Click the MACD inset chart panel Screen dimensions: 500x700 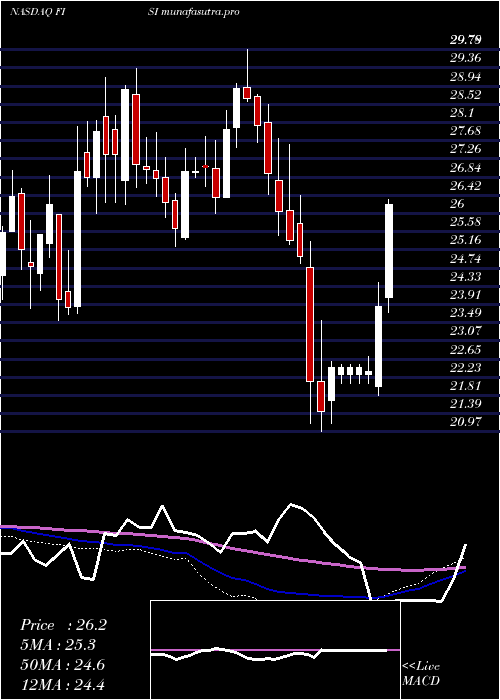[x=275, y=650]
